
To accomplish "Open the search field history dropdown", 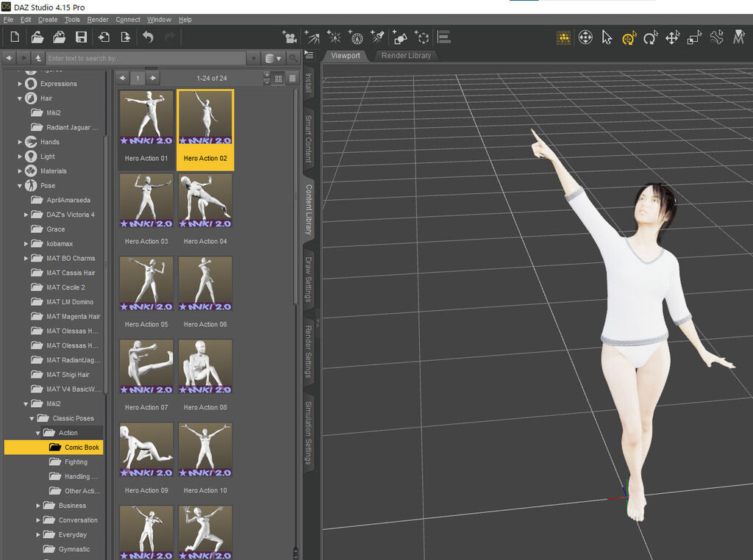I will [254, 58].
